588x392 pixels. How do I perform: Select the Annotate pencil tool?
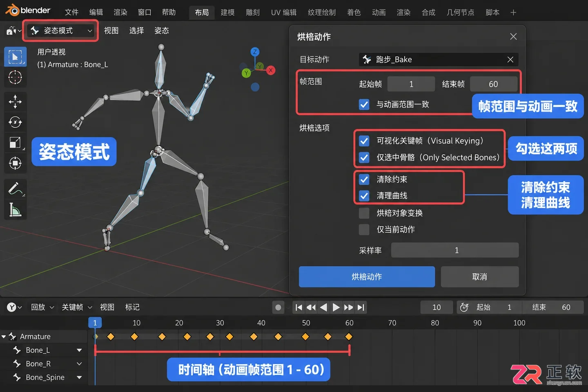(15, 189)
